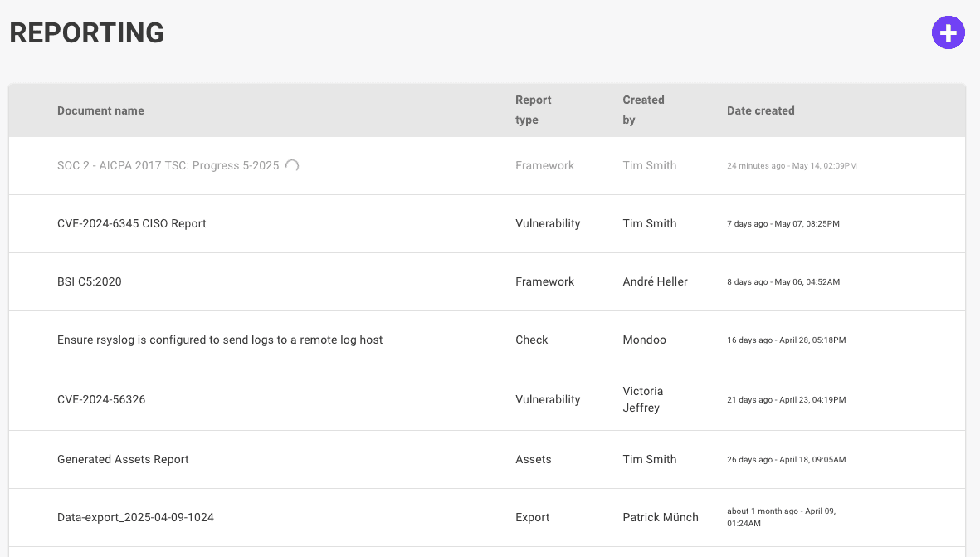Open the BSI C5:2020 framework report
Screen dimensions: 980x557
[x=89, y=281]
